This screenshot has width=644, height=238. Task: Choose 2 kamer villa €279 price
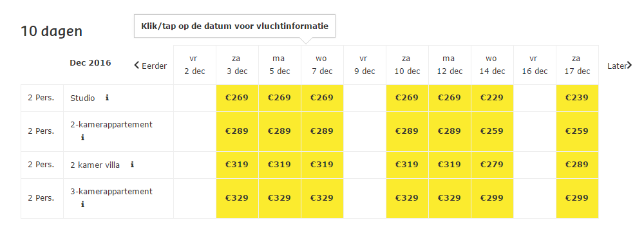coord(492,165)
